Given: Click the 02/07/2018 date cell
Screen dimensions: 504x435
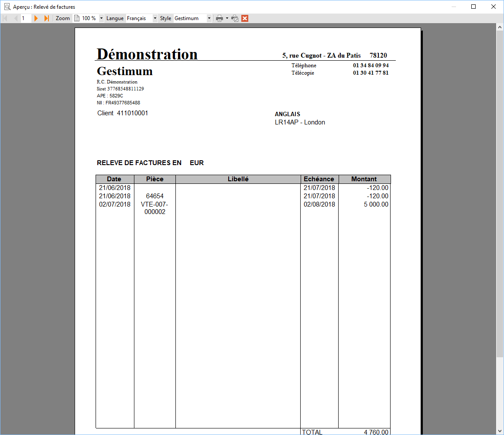Looking at the screenshot, I should (x=115, y=204).
